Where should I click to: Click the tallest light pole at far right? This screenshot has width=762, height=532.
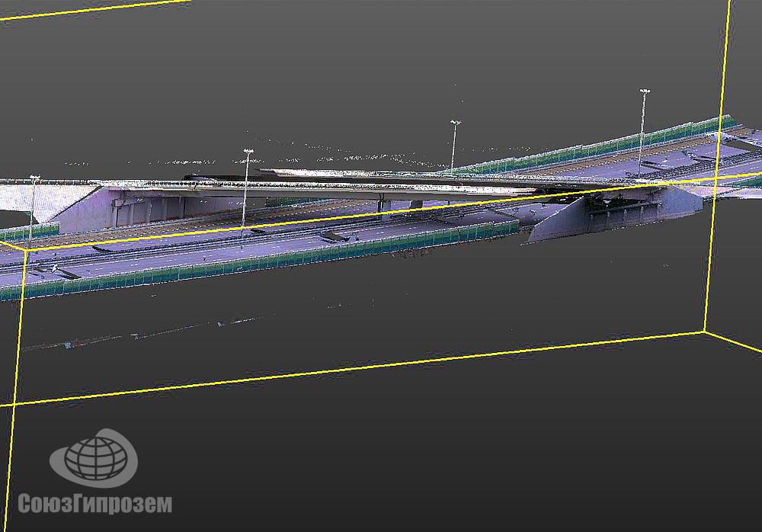642,131
